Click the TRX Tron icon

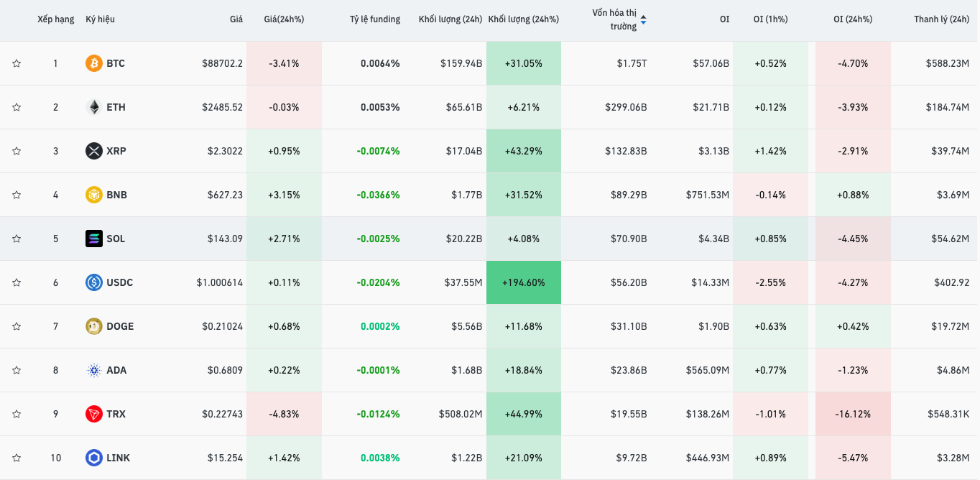click(x=94, y=414)
